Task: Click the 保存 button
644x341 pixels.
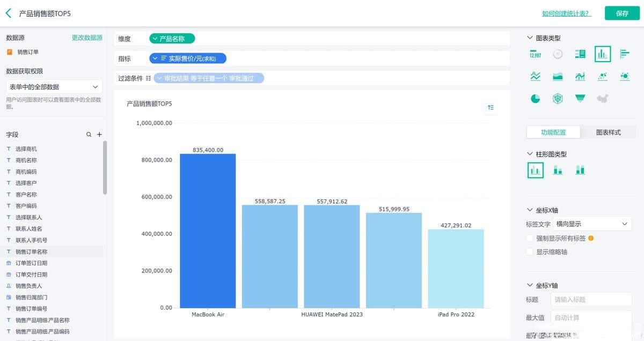Action: point(622,13)
